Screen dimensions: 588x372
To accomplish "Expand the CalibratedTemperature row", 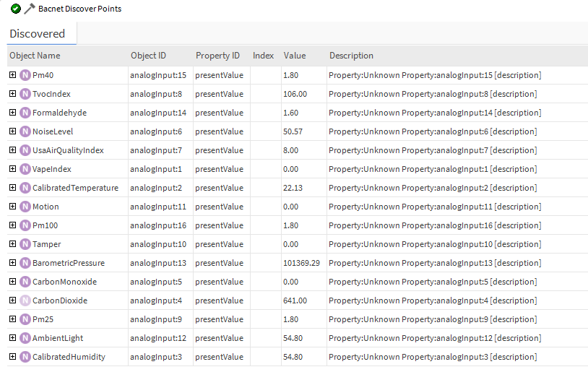I will [12, 188].
